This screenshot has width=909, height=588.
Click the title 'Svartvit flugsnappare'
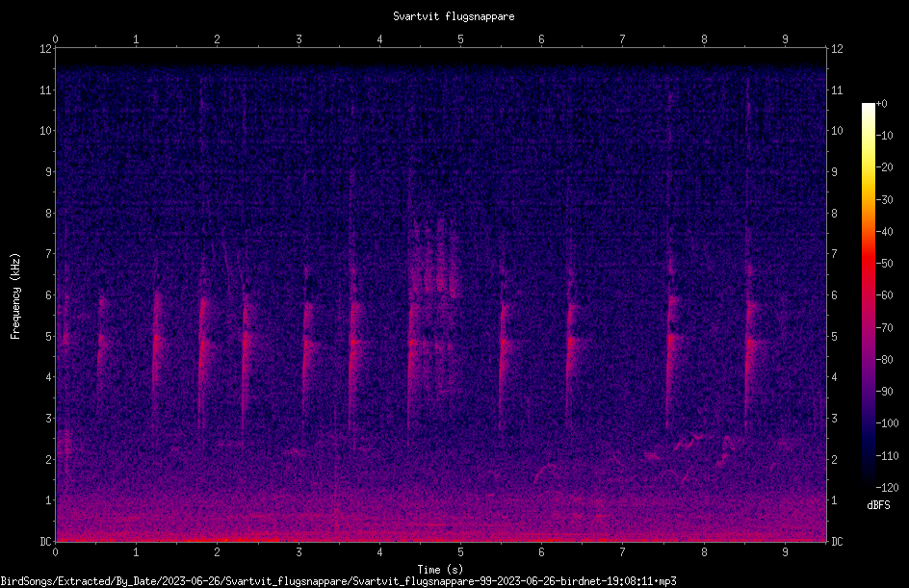pyautogui.click(x=454, y=16)
